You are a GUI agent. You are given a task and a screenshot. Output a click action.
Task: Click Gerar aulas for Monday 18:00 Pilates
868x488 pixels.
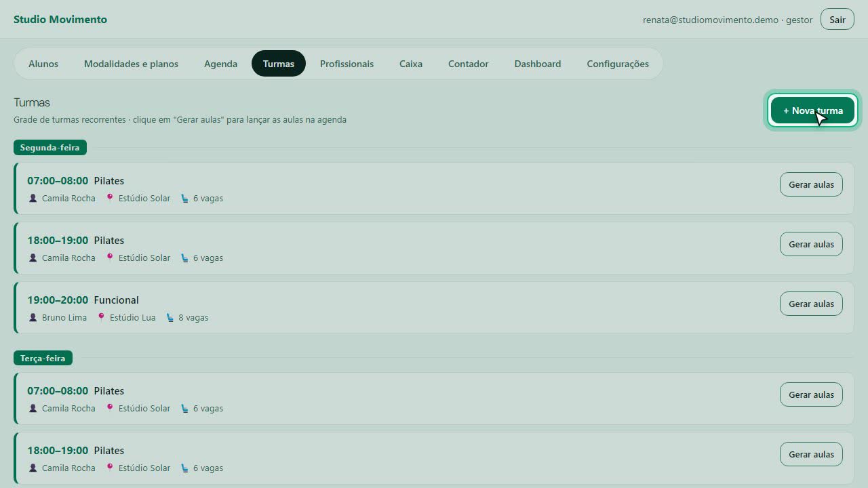point(811,244)
